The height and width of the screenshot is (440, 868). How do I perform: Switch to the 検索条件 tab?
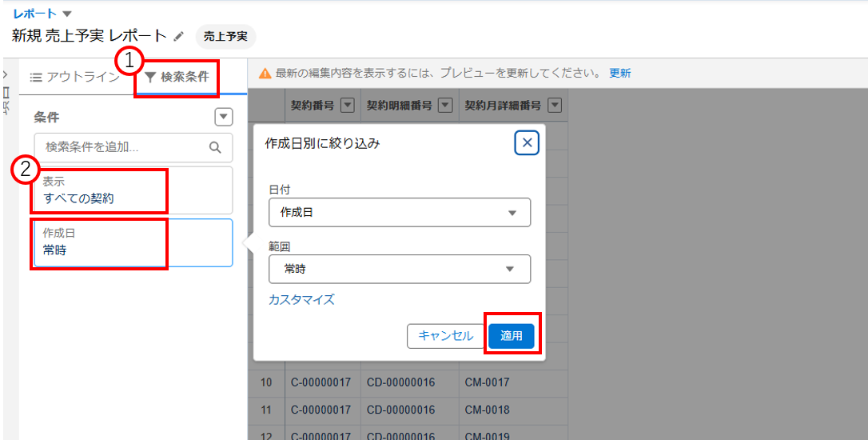(x=177, y=77)
